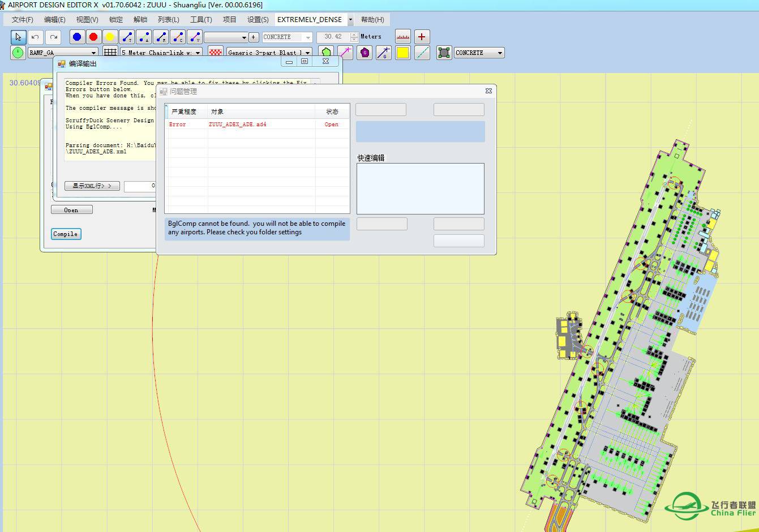The image size is (759, 532).
Task: Click the 显示XML行 button
Action: coord(92,186)
